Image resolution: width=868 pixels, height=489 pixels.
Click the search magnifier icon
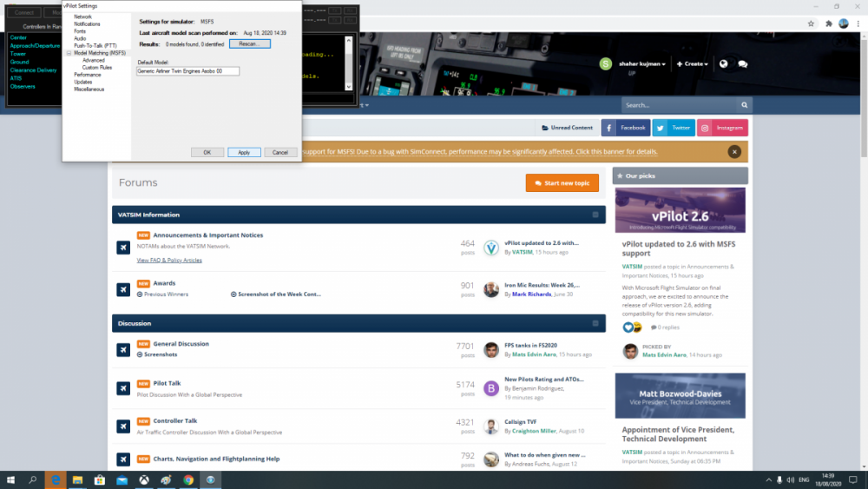744,105
